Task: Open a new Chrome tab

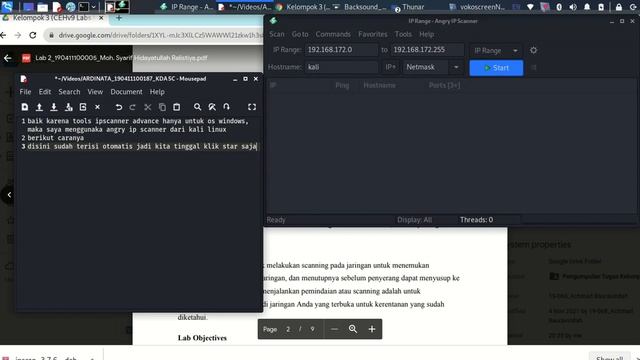Action: click(119, 18)
